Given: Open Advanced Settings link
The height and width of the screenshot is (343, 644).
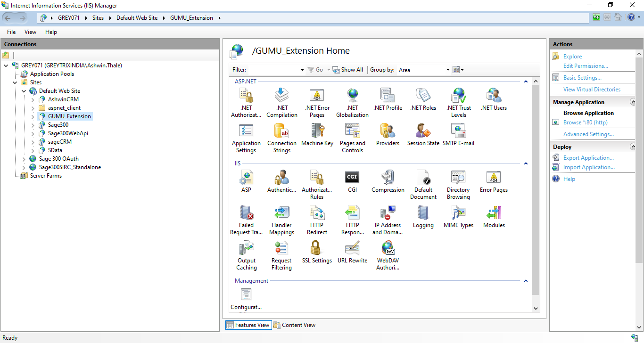Looking at the screenshot, I should 588,134.
